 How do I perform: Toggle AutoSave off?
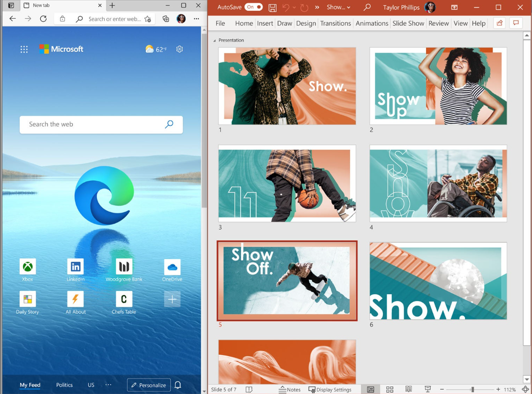coord(254,7)
